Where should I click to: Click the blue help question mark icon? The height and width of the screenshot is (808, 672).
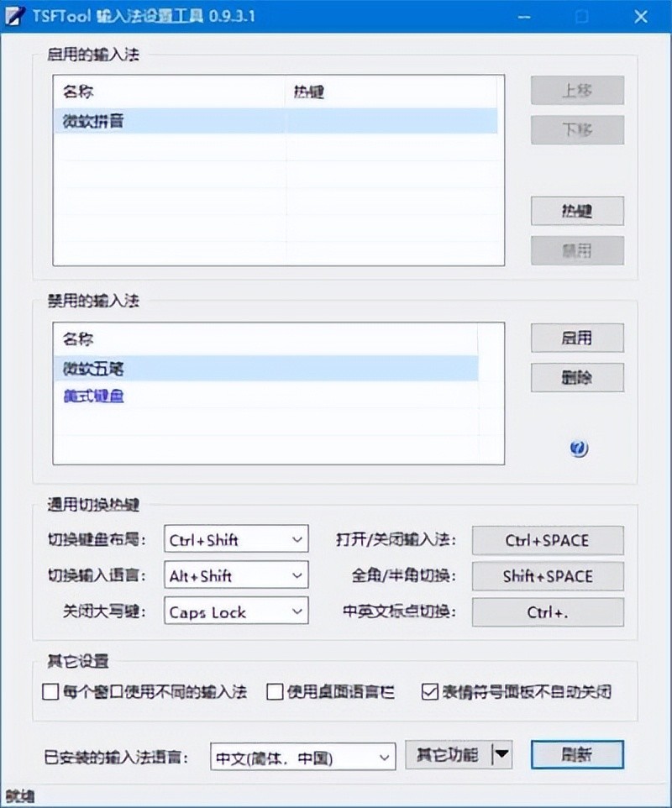tap(578, 449)
